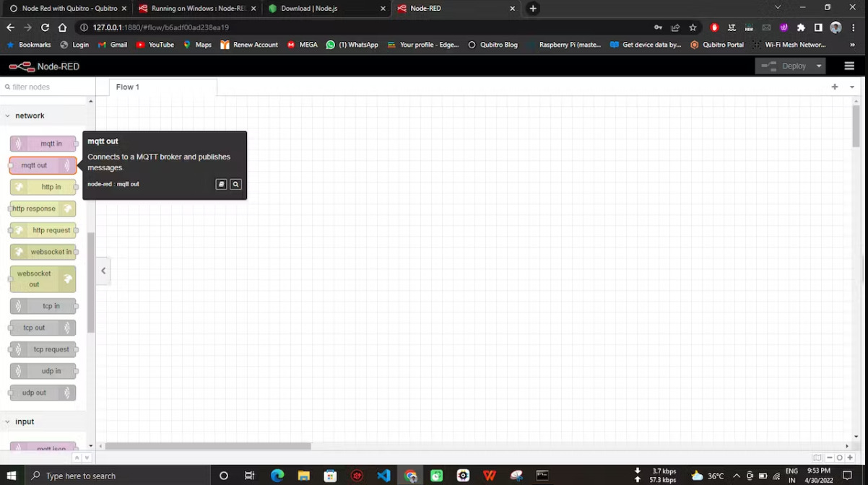The width and height of the screenshot is (868, 485).
Task: Open browser extensions puzzle icon
Action: 801,27
